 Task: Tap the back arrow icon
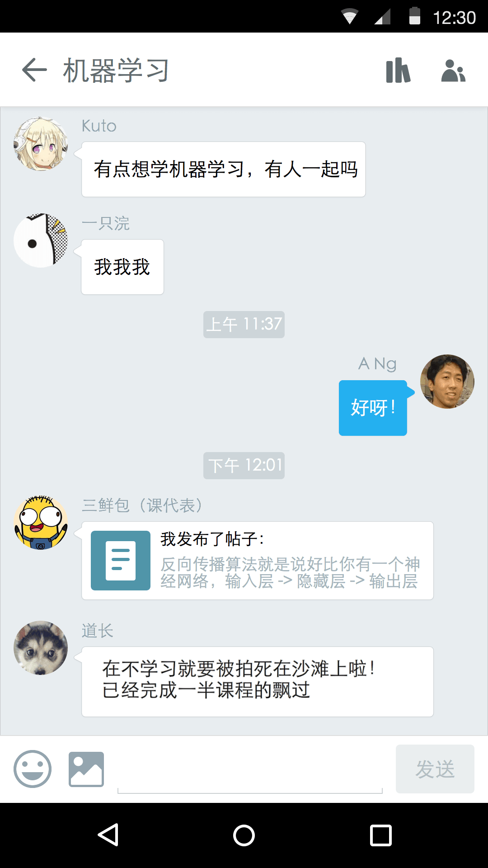click(34, 70)
